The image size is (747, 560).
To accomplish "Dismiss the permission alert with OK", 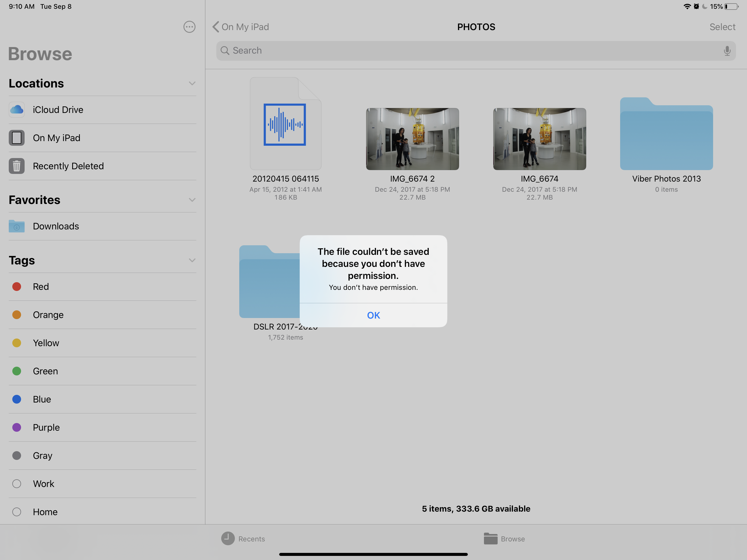I will pyautogui.click(x=373, y=315).
